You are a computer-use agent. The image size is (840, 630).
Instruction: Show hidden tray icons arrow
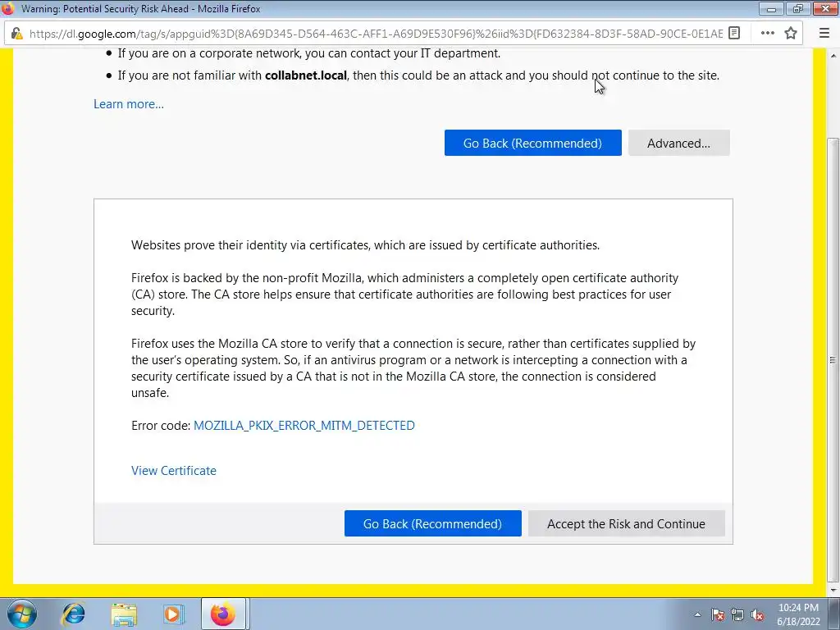[697, 615]
